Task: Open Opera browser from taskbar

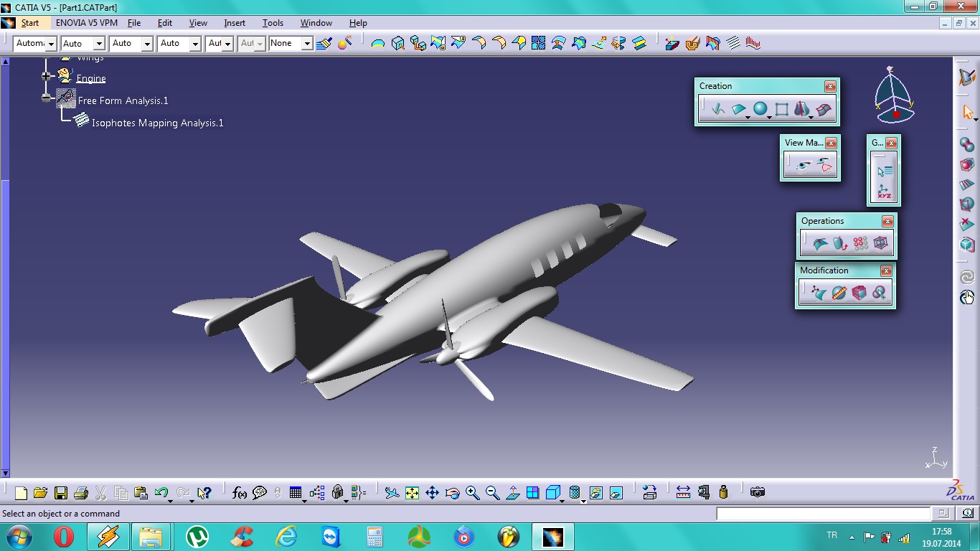Action: pos(64,537)
